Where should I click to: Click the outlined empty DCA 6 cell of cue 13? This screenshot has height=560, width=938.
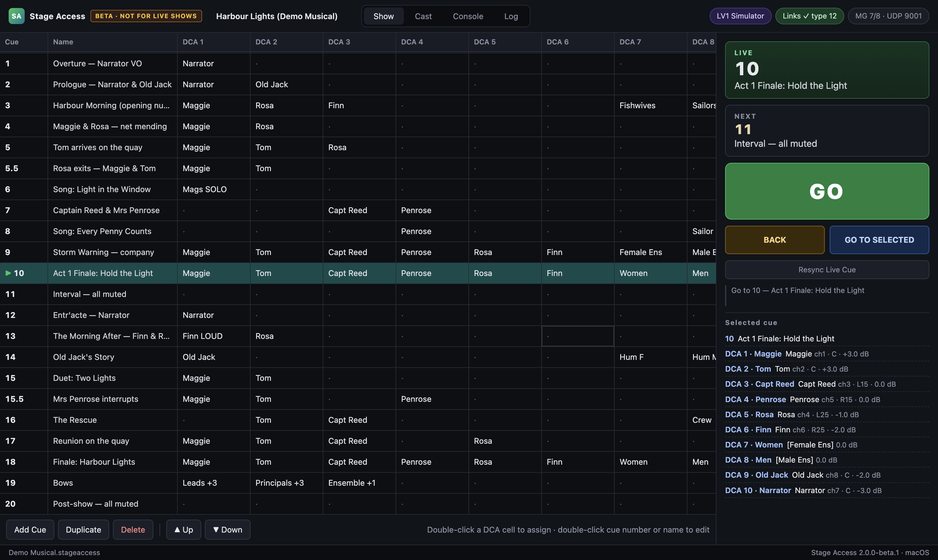pyautogui.click(x=578, y=336)
